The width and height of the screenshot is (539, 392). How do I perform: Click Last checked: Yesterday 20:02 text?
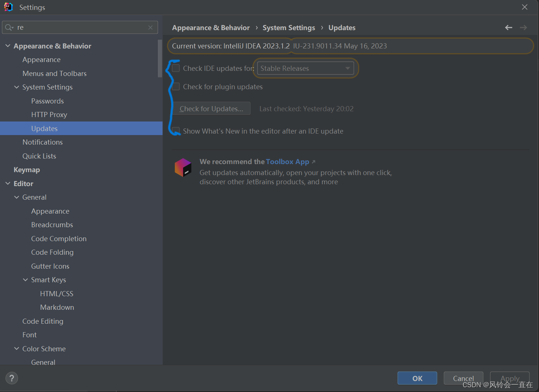click(306, 109)
